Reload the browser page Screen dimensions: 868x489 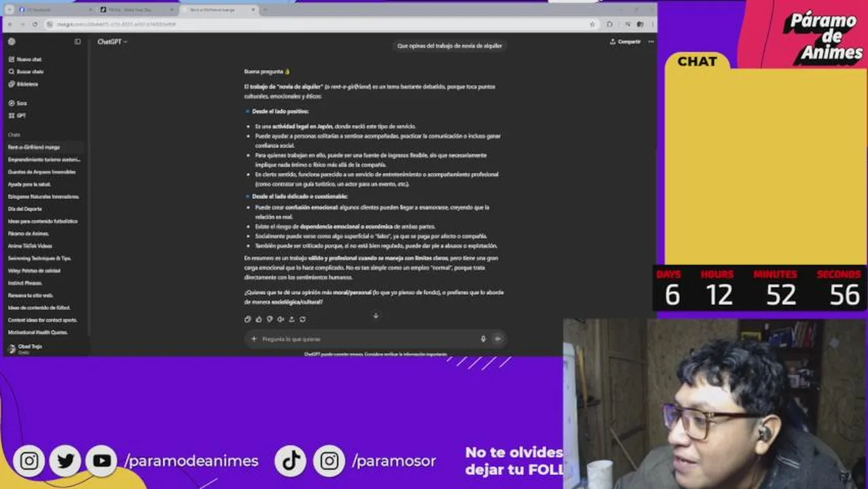coord(34,24)
